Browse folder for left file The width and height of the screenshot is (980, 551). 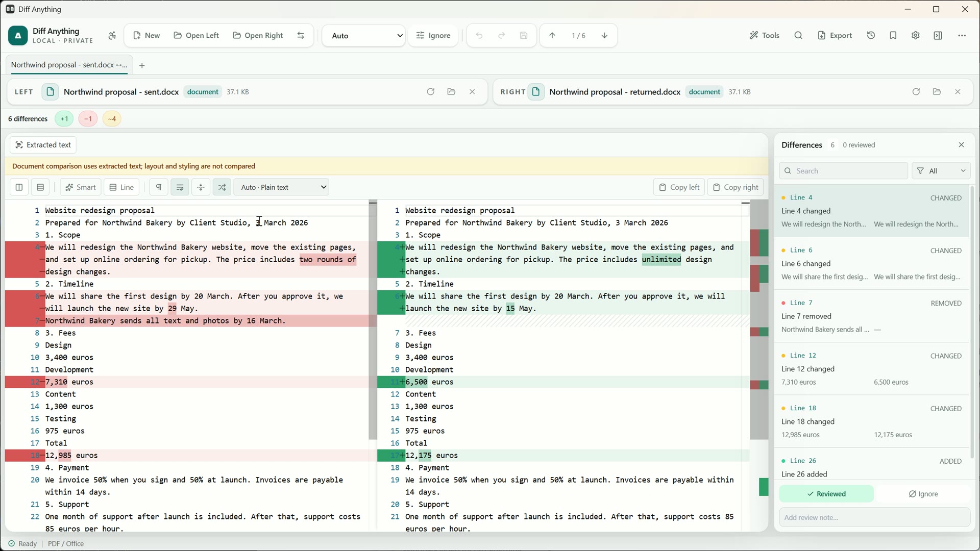coord(451,92)
